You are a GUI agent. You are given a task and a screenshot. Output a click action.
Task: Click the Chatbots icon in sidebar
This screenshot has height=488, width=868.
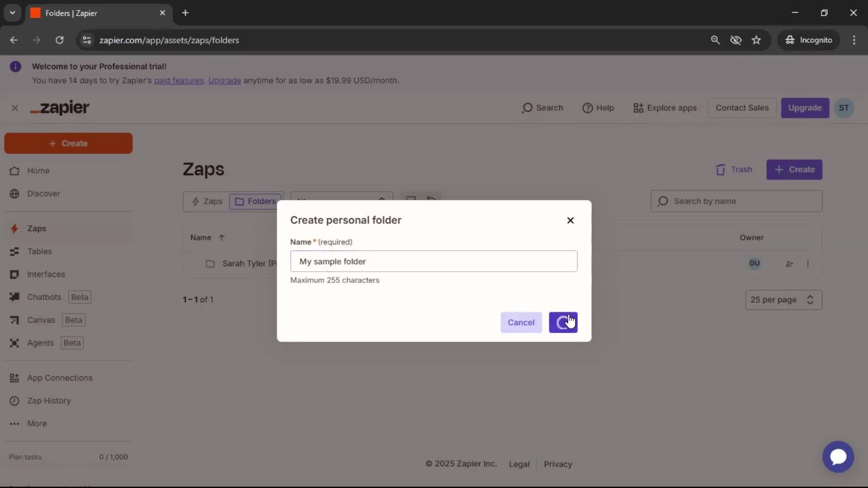point(14,297)
